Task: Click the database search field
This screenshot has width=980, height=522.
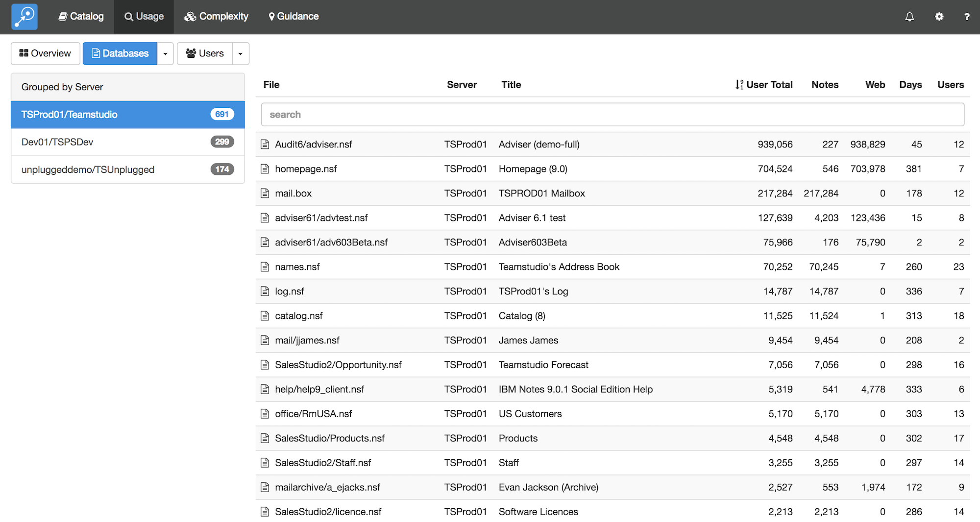Action: [x=612, y=115]
